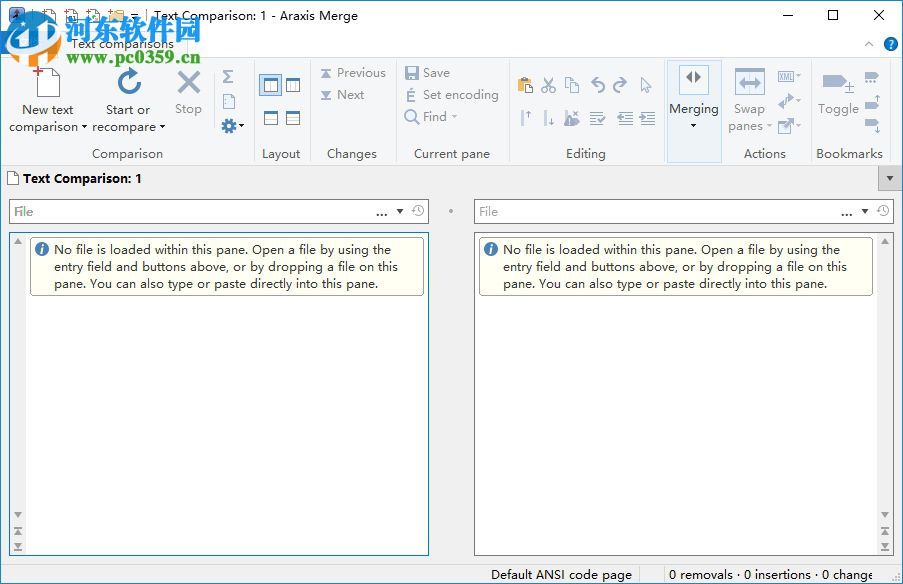
Task: Open the help question mark icon
Action: click(890, 44)
